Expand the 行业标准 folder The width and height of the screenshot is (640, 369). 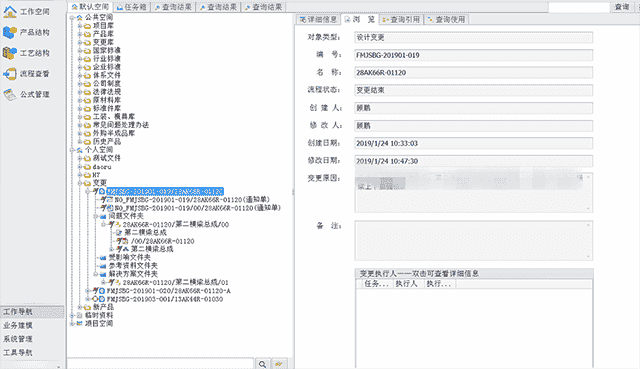point(80,59)
